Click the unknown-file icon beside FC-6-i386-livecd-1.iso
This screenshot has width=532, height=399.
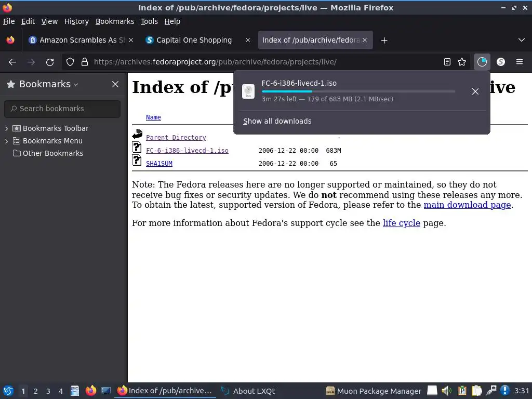click(137, 147)
